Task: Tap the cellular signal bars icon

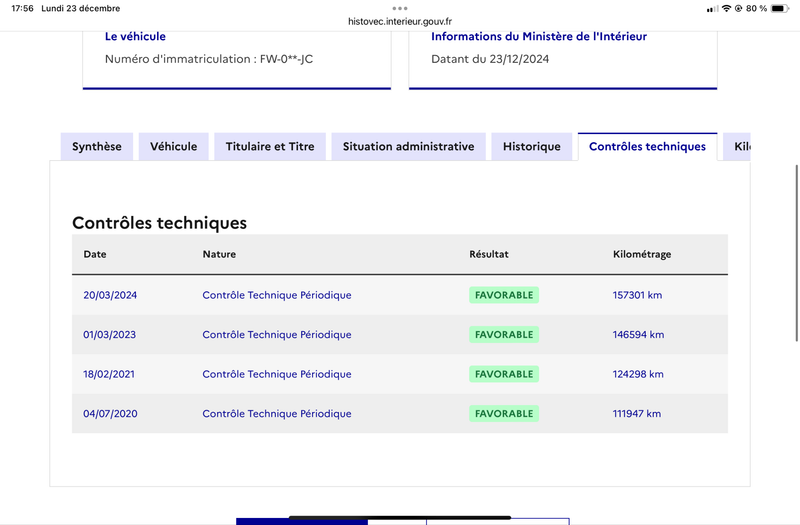Action: (x=713, y=9)
